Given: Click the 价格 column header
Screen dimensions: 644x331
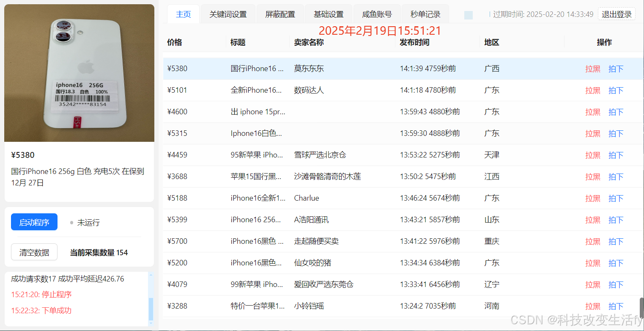Looking at the screenshot, I should (x=175, y=42).
